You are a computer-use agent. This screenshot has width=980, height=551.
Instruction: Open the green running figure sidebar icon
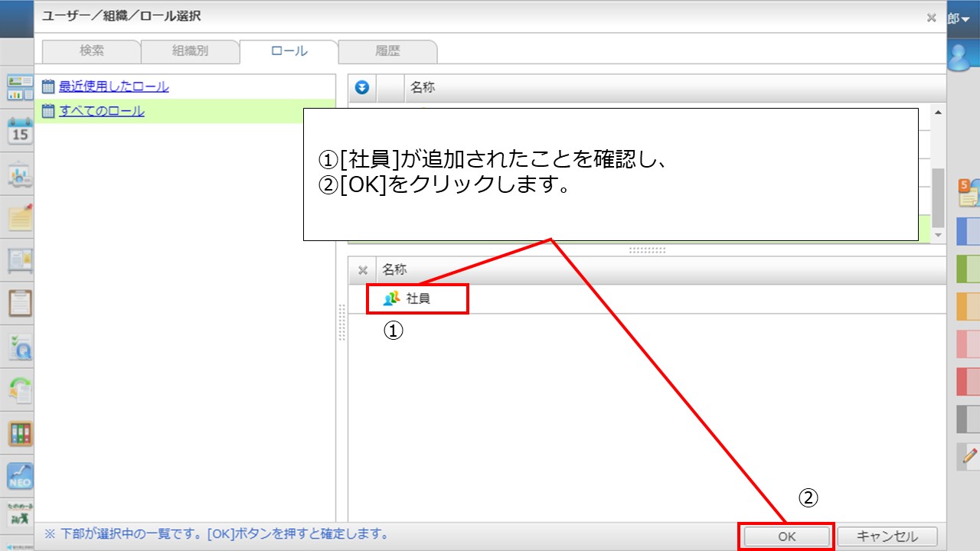tap(20, 514)
